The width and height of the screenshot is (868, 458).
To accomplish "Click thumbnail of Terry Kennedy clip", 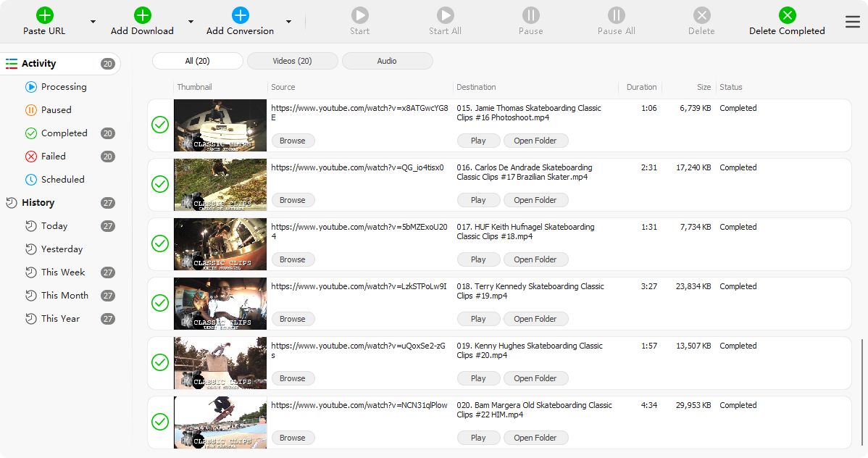I will 220,304.
